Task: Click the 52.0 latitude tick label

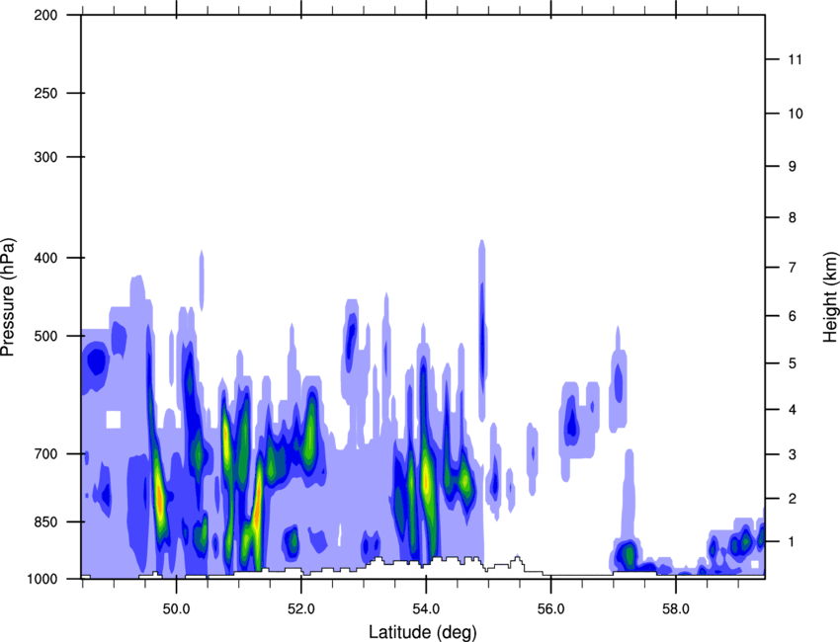Action: 301,609
